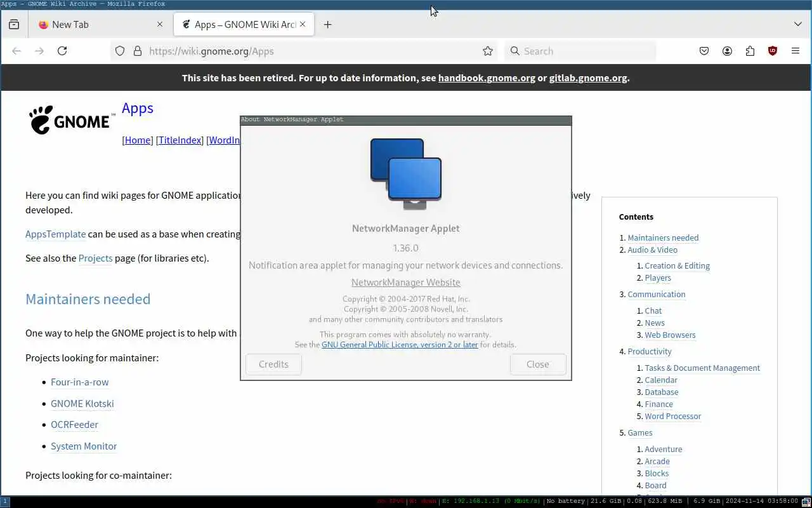Open the OCRFeeder link
Screen dimensions: 812x508
click(74, 425)
